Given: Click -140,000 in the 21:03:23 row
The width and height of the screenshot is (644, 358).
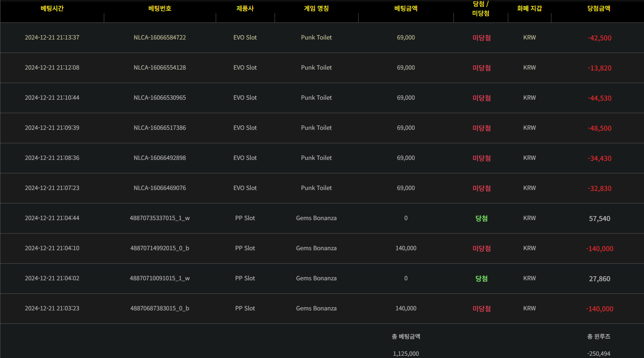Looking at the screenshot, I should coord(600,309).
